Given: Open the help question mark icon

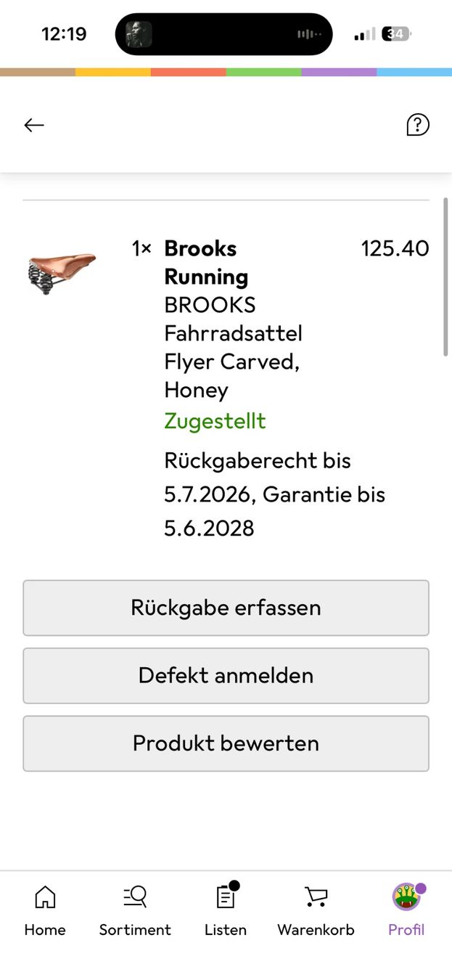Looking at the screenshot, I should pyautogui.click(x=417, y=125).
